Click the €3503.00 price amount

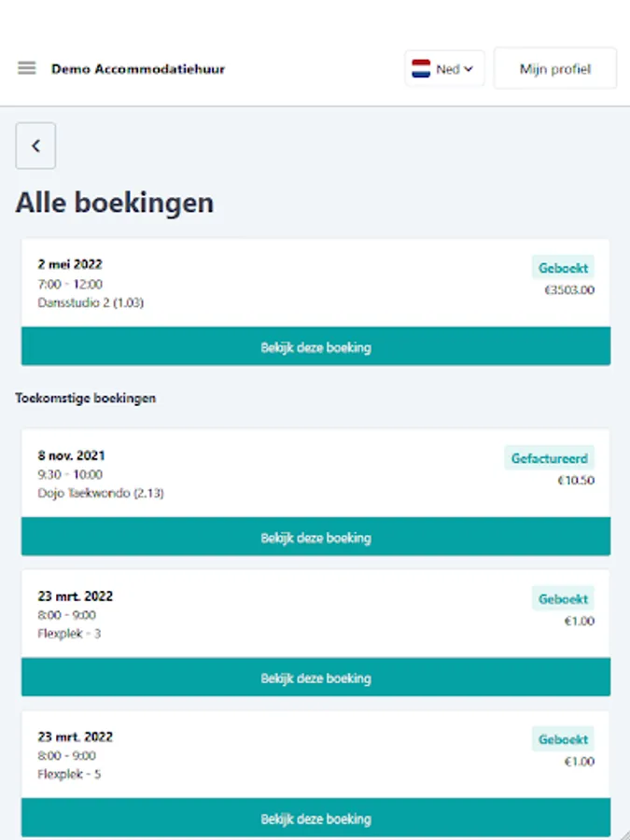tap(569, 290)
